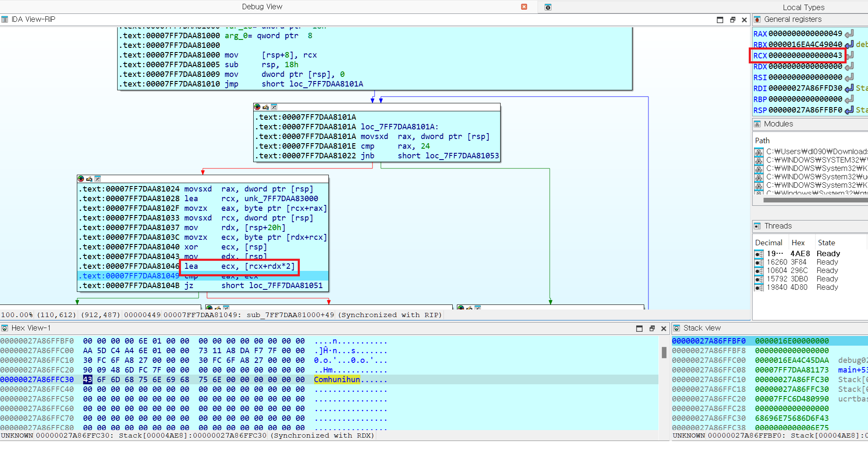Select thread 16260 in Threads list
This screenshot has width=868, height=454.
click(776, 262)
